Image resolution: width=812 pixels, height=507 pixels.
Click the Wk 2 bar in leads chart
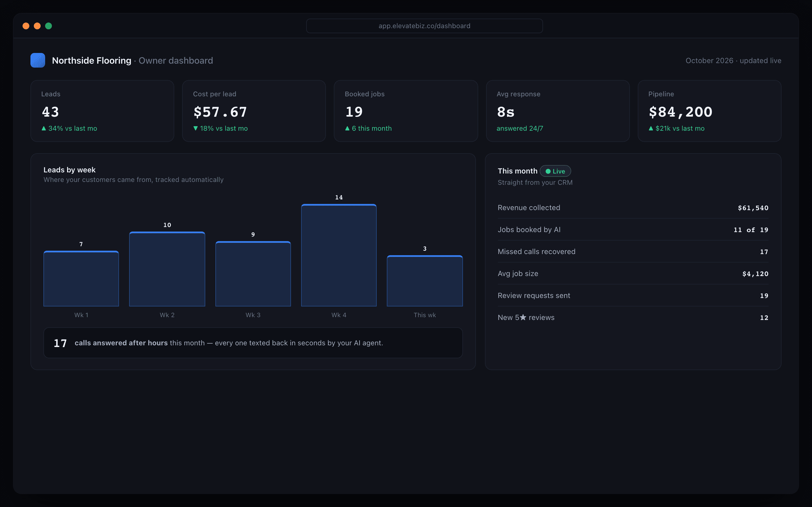(167, 269)
